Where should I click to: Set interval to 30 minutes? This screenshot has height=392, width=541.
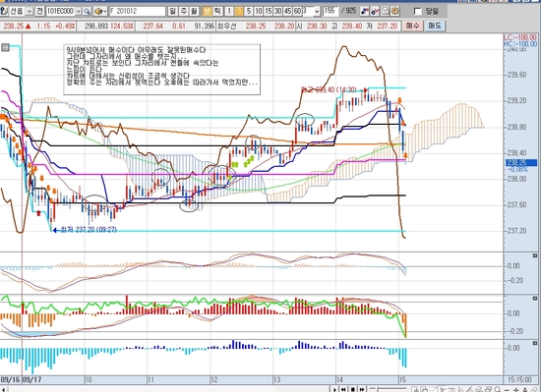277,12
